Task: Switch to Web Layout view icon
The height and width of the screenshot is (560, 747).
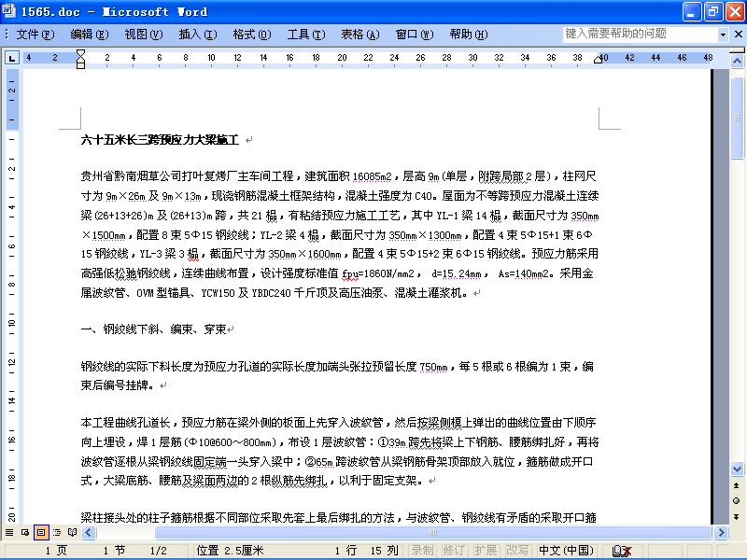Action: pos(25,532)
